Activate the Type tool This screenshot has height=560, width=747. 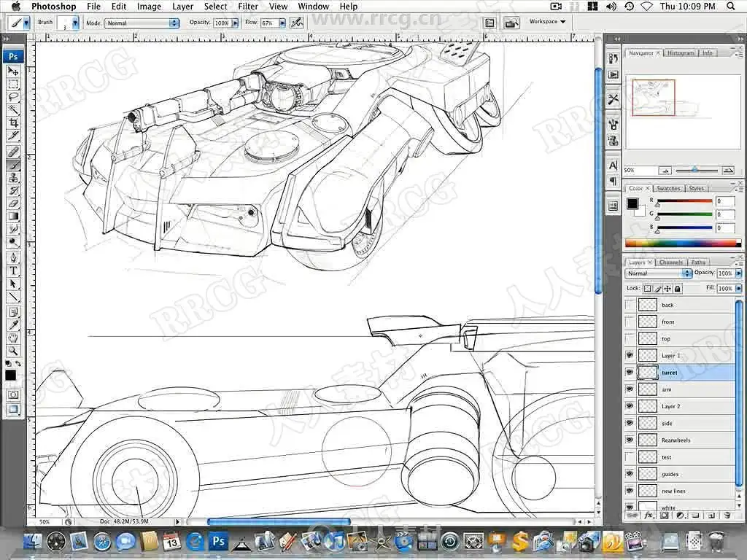[x=13, y=271]
